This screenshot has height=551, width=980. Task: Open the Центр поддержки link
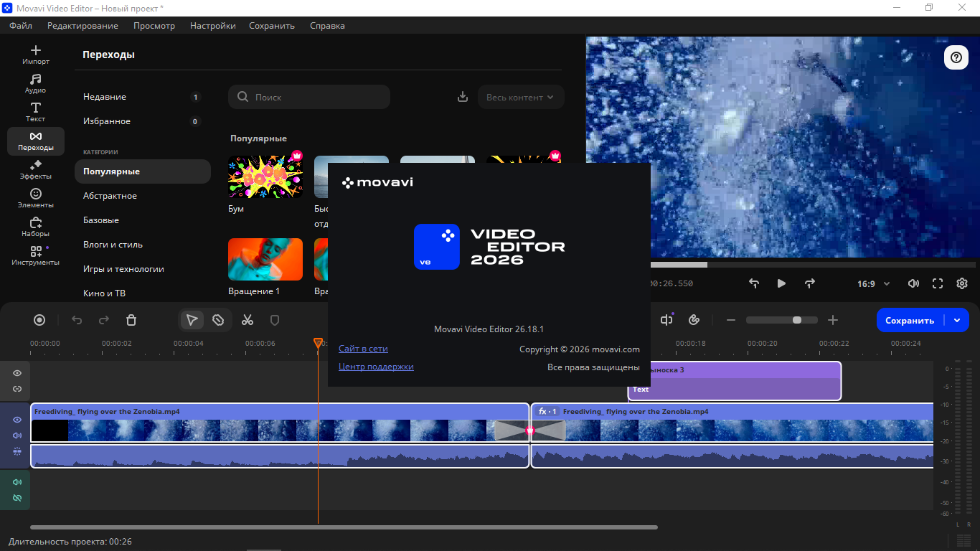click(x=376, y=367)
